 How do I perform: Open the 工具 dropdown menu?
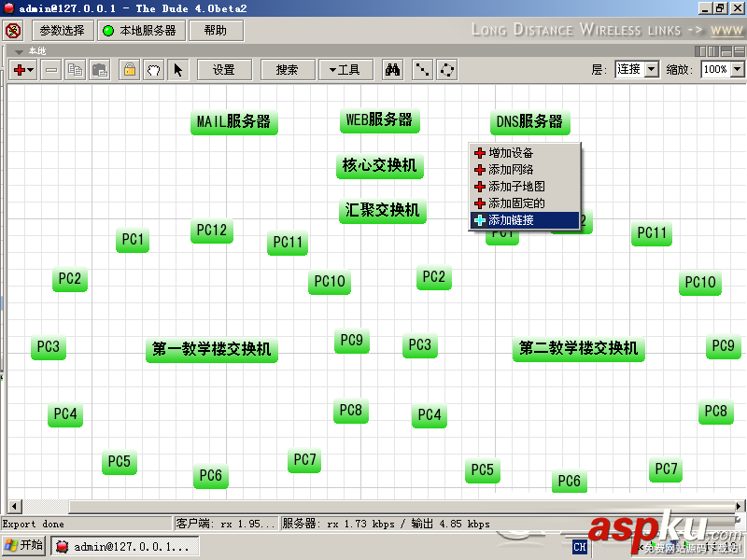point(345,70)
